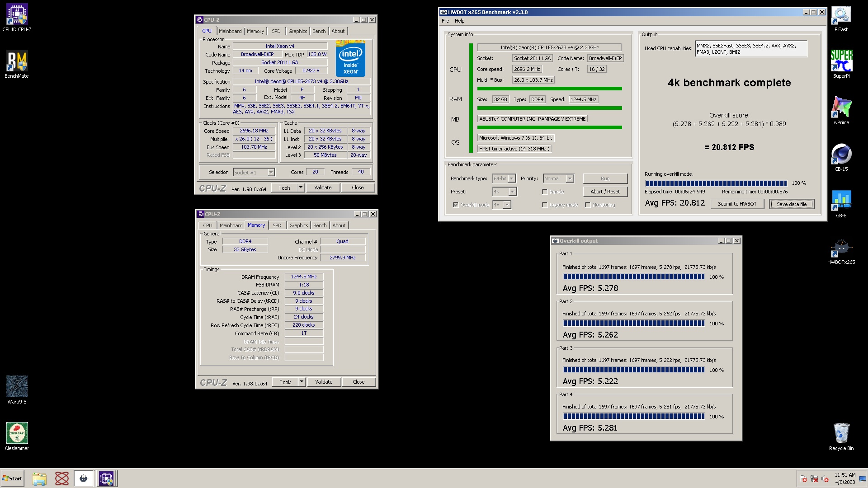This screenshot has width=868, height=488.
Task: Click the volume tray icon
Action: click(825, 479)
